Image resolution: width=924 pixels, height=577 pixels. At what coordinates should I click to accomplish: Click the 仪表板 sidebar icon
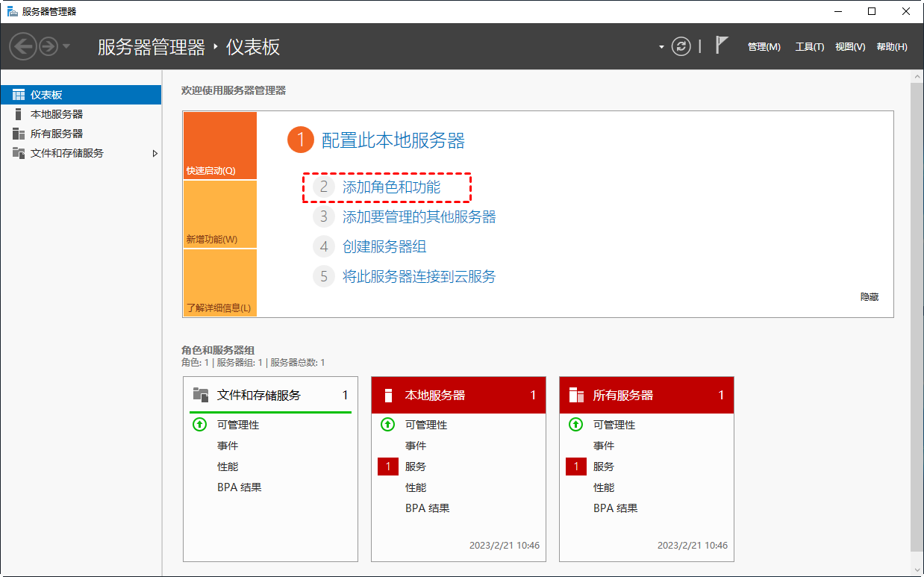19,95
